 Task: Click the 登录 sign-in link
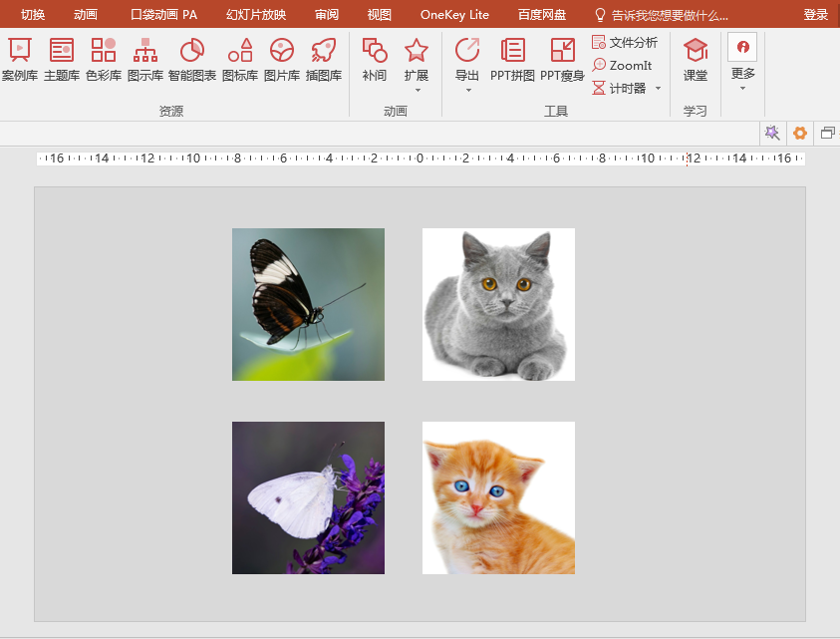point(816,15)
